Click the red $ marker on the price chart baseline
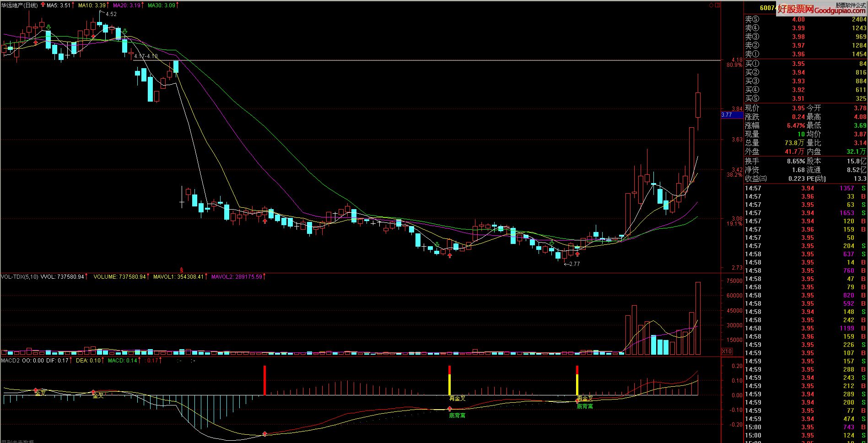 pos(182,270)
